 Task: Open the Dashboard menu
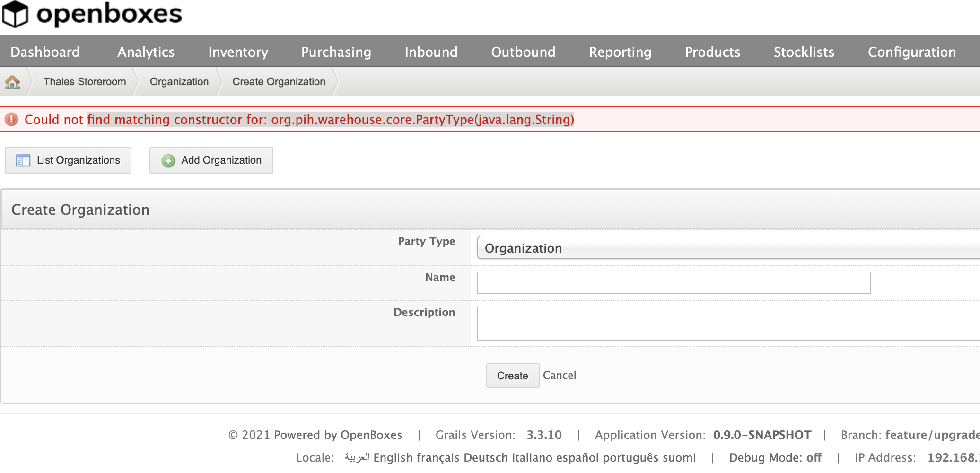pos(45,52)
